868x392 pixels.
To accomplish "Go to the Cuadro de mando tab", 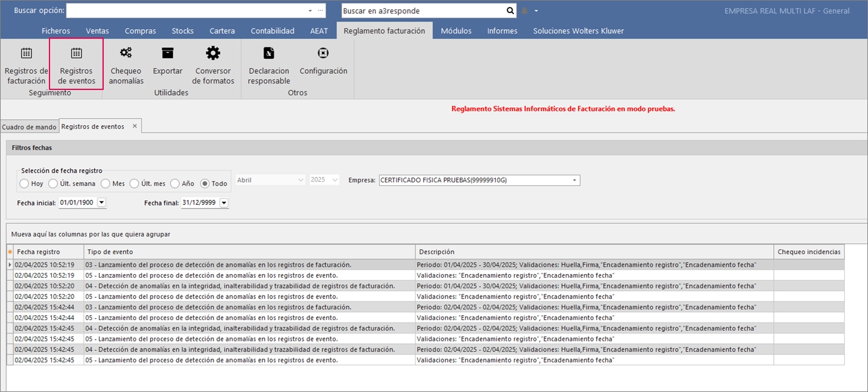I will pyautogui.click(x=29, y=127).
